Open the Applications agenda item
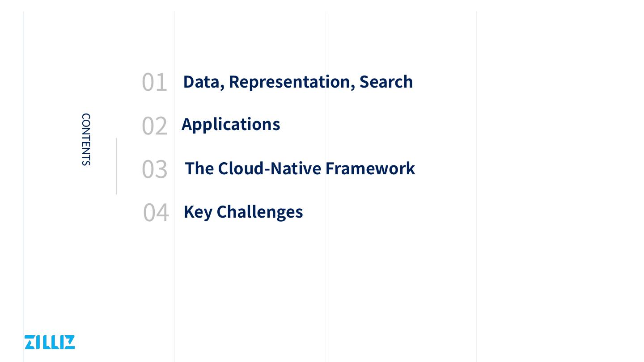This screenshot has height=362, width=644. click(231, 124)
